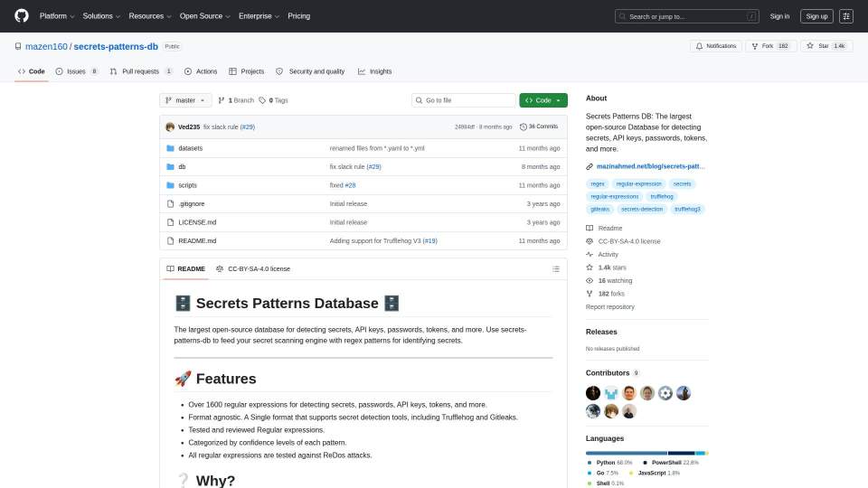Open issue #28 link in scripts row
868x488 pixels.
(350, 185)
